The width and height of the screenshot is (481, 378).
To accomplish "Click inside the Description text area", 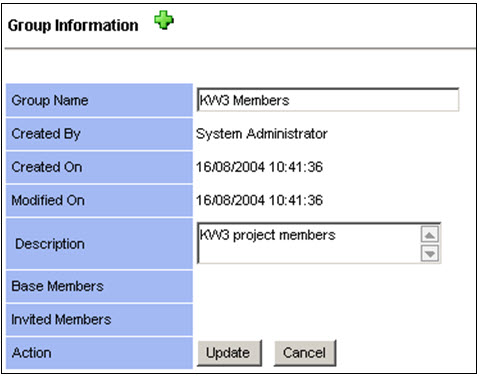I will 308,243.
